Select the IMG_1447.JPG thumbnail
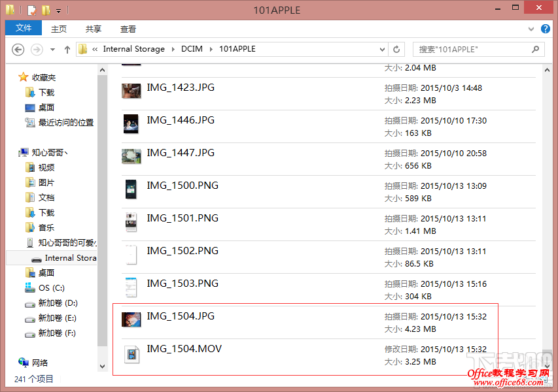This screenshot has width=558, height=392. 131,156
